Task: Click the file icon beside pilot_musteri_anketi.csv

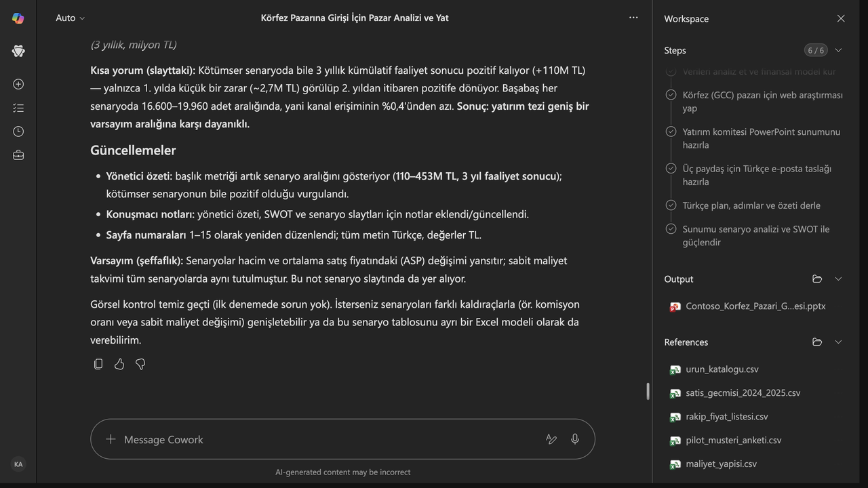Action: coord(675,441)
